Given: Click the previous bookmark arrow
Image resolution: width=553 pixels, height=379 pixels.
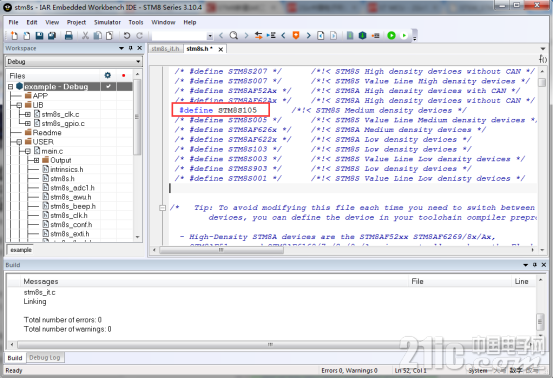Looking at the screenshot, I should pyautogui.click(x=283, y=36).
